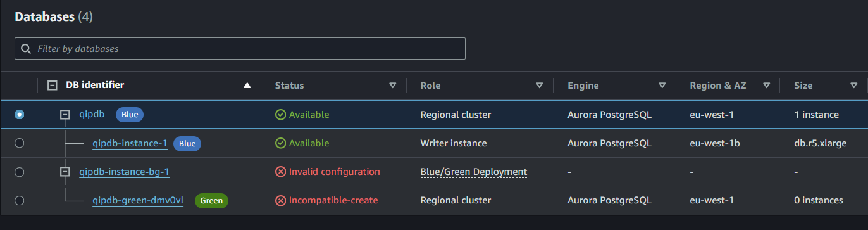Click the Available check icon for qipdb

point(280,115)
